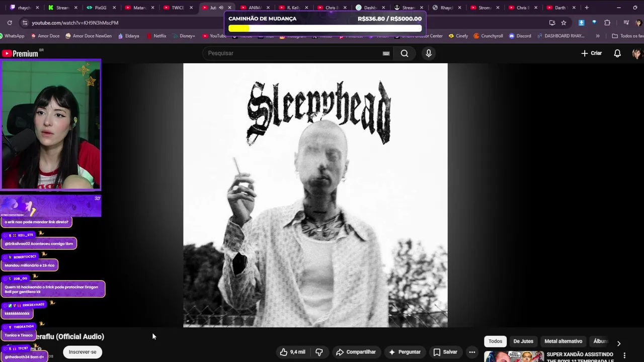The image size is (644, 362).
Task: Open YouTube notifications bell
Action: [617, 53]
